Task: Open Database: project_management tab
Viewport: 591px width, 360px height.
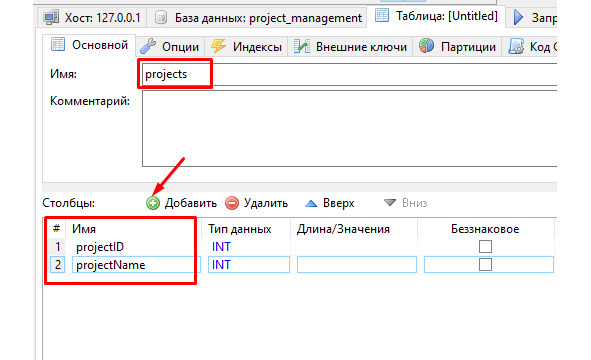Action: [x=257, y=18]
